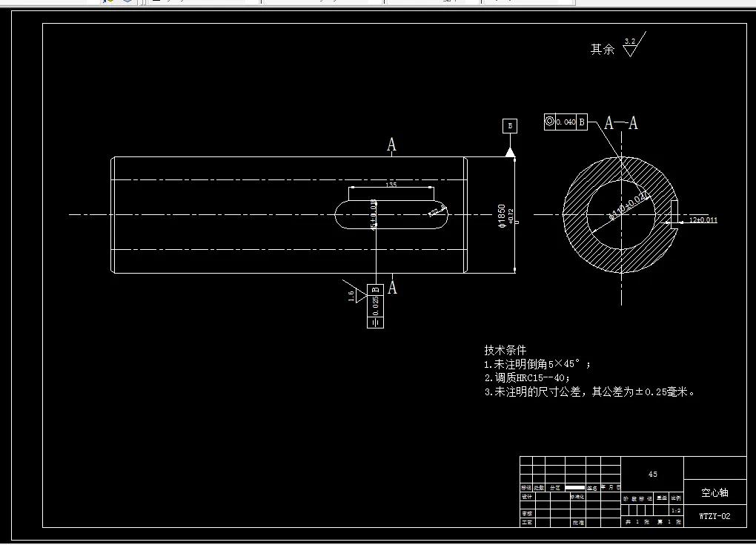
Task: Select the symmetry symbol in the tolerance frame
Action: tap(376, 322)
